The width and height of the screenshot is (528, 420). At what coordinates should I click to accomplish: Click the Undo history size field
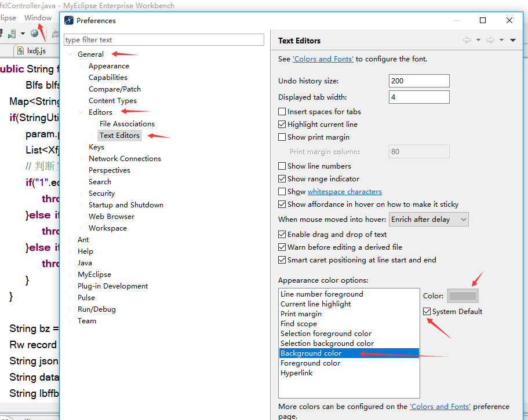tap(419, 81)
